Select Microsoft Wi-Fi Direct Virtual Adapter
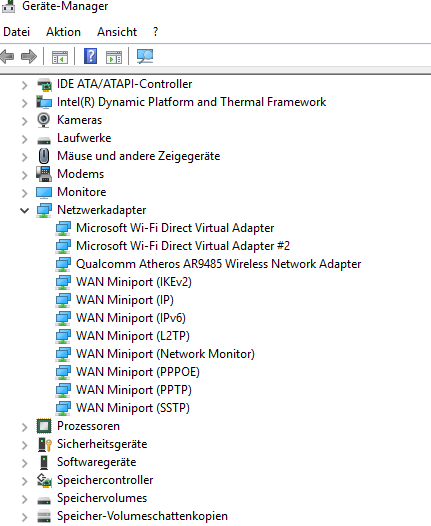 tap(175, 228)
